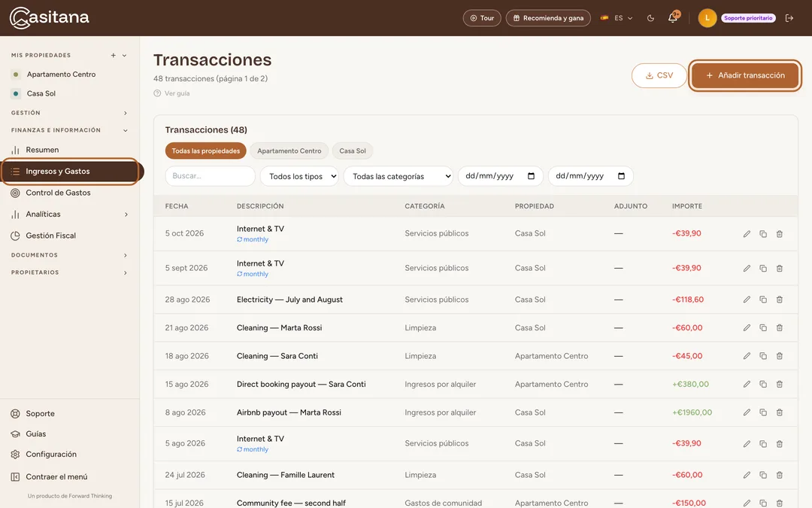
Task: Delete Cleaning — Marta Rossi transaction
Action: (x=780, y=327)
